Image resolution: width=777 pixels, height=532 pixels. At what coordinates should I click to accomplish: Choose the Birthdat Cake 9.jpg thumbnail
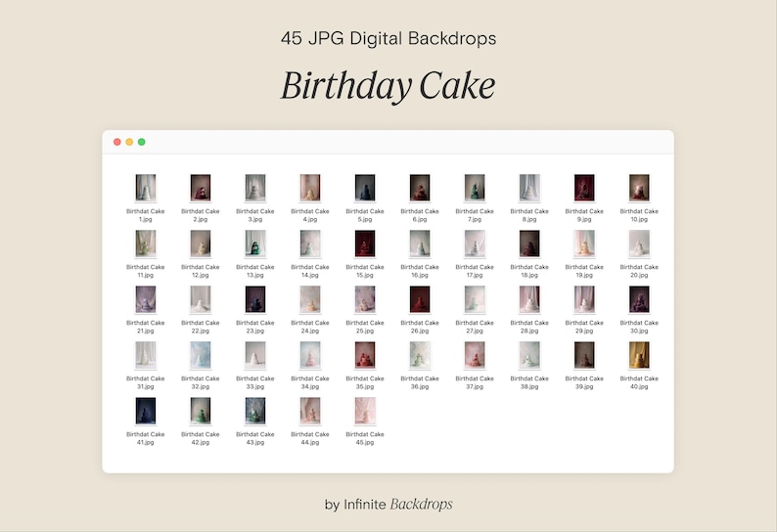click(584, 187)
